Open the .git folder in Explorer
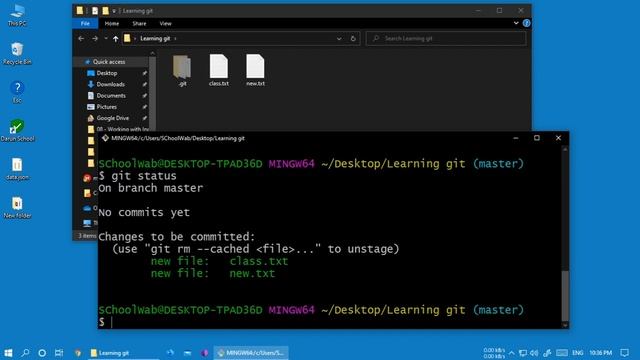The image size is (640, 360). [182, 70]
